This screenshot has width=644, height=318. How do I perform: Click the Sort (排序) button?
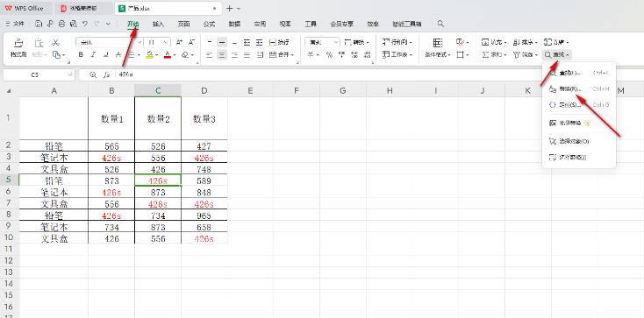(526, 42)
